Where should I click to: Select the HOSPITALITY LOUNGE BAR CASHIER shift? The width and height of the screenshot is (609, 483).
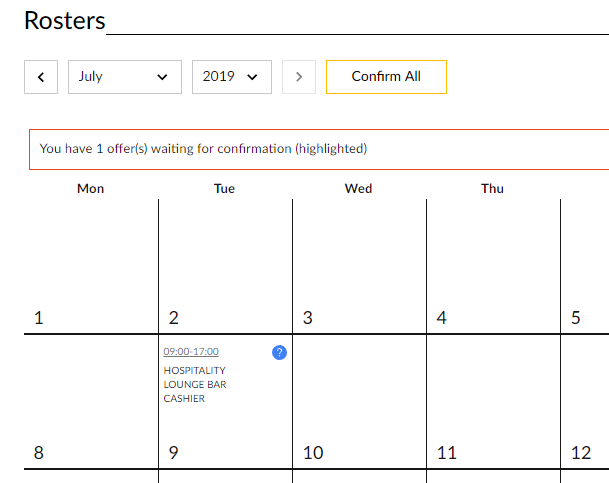coord(195,384)
